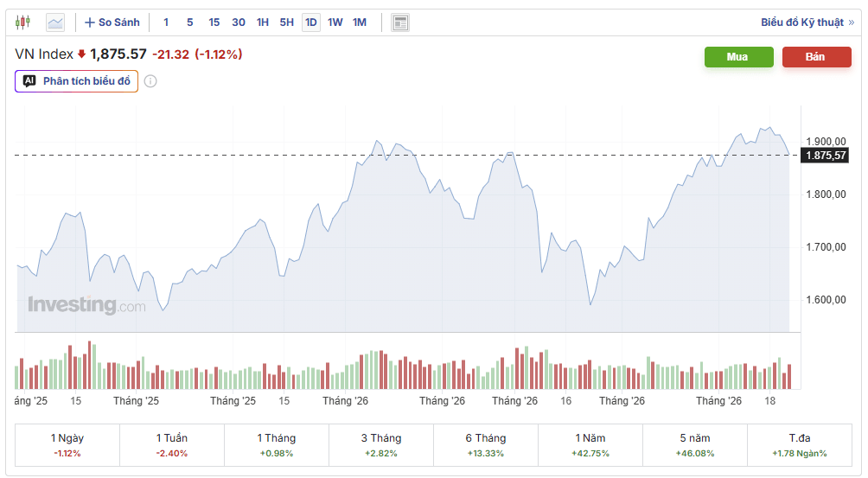The image size is (868, 478).
Task: Select the 1W timeframe
Action: pyautogui.click(x=335, y=22)
